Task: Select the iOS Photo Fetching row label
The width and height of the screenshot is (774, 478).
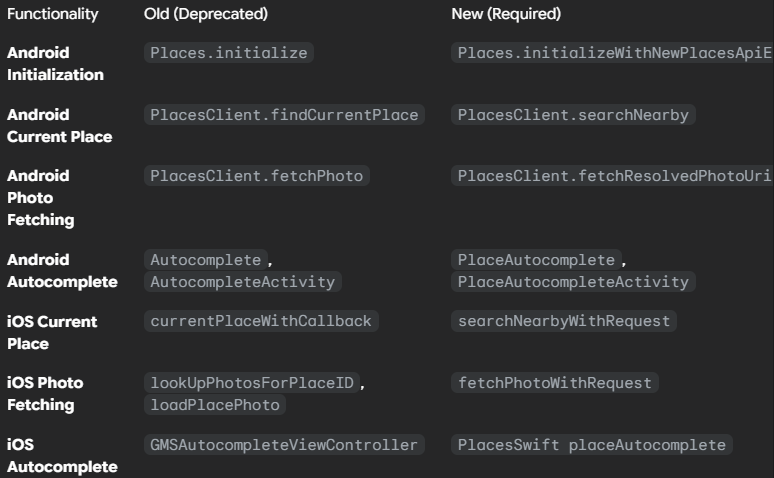Action: coord(45,393)
